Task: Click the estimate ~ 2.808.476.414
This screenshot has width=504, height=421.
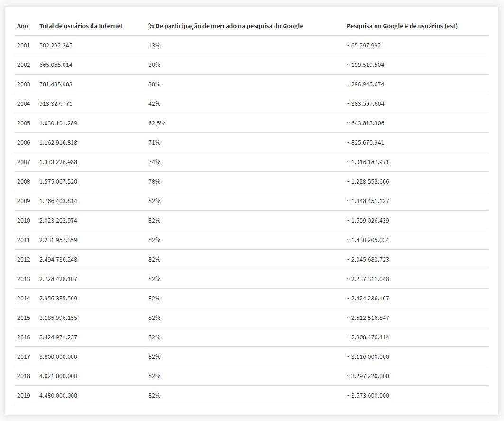Action: [x=368, y=337]
